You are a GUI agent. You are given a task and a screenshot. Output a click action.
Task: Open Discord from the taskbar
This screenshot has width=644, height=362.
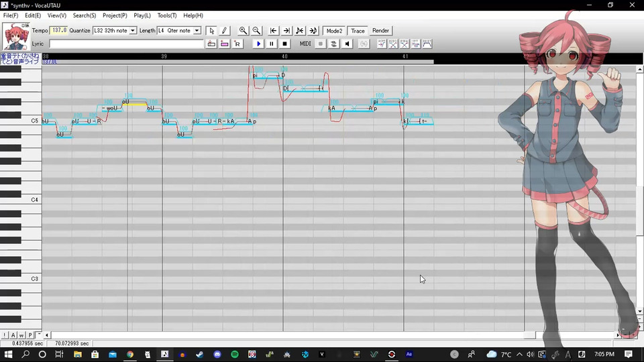point(217,354)
